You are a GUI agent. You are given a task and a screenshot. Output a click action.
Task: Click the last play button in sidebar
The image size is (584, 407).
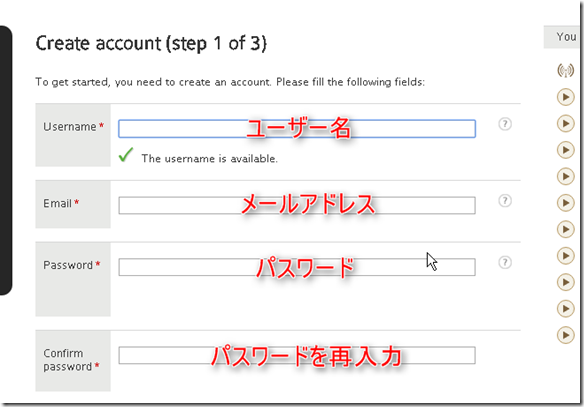pos(565,335)
